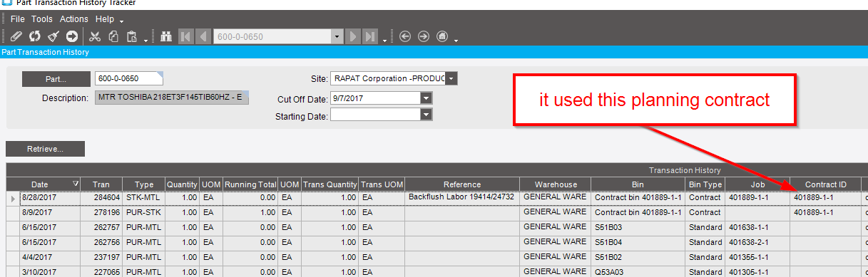Click the Type column header
Image resolution: width=868 pixels, height=277 pixels.
tap(144, 184)
